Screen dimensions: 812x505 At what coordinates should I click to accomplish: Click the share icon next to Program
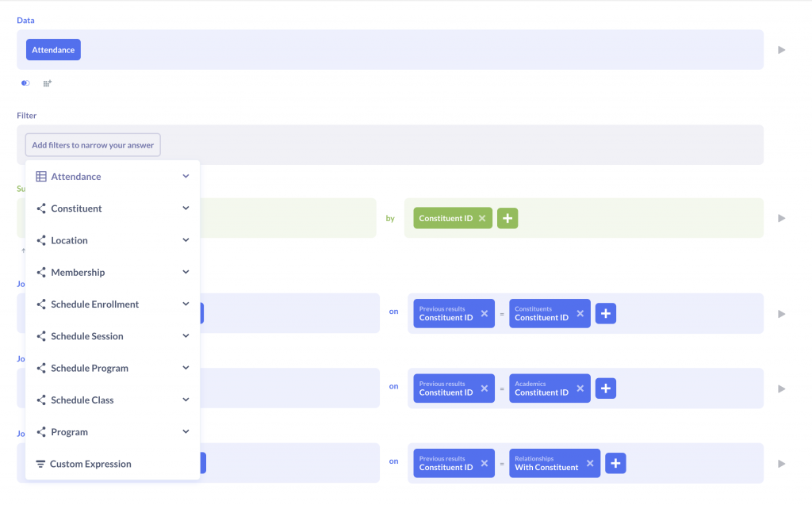click(x=41, y=432)
